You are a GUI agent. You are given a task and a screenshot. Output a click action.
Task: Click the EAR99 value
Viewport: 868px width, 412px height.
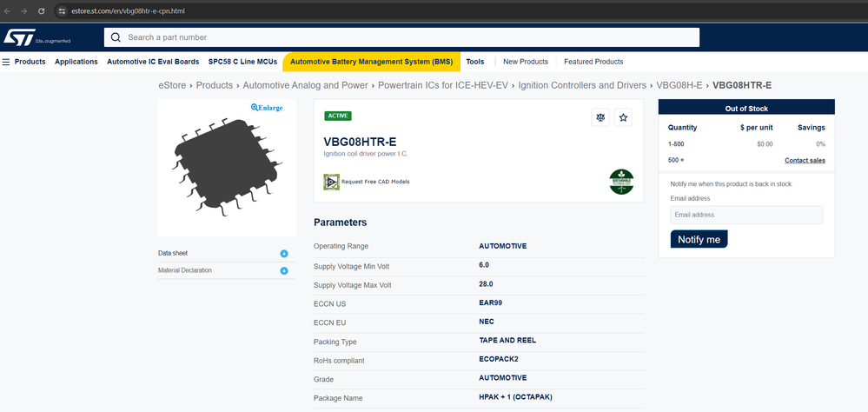490,302
